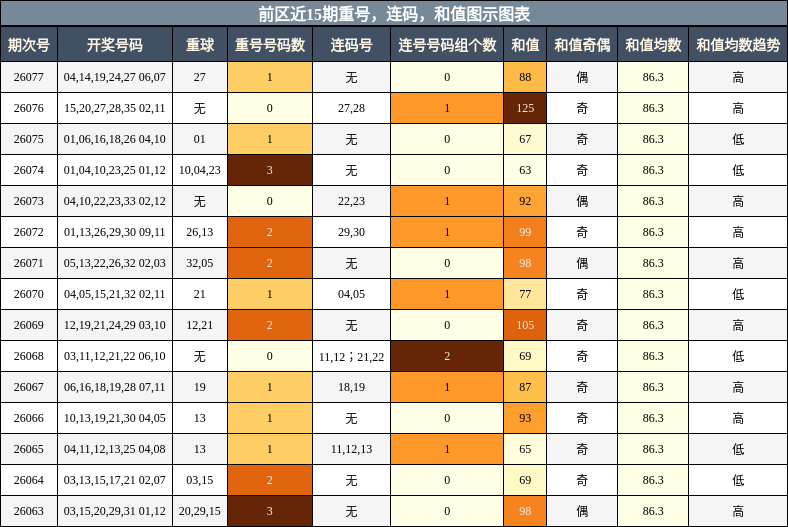Select draw numbers 04,14,19,24,27 06,07
788x527 pixels.
click(115, 77)
